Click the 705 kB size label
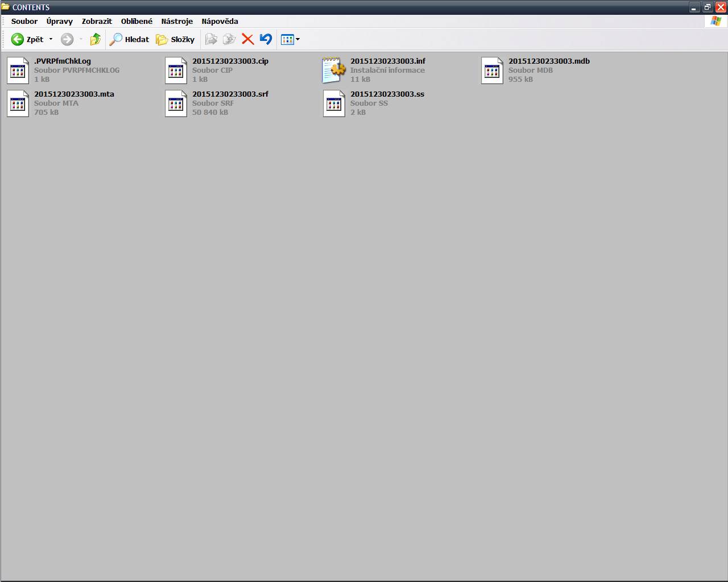Viewport: 728px width, 582px height. click(x=46, y=112)
